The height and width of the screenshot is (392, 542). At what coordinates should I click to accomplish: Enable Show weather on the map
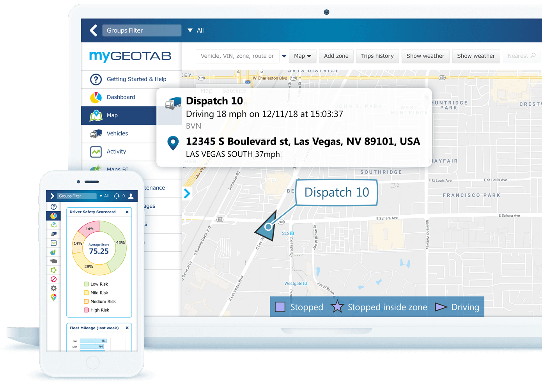tap(425, 56)
